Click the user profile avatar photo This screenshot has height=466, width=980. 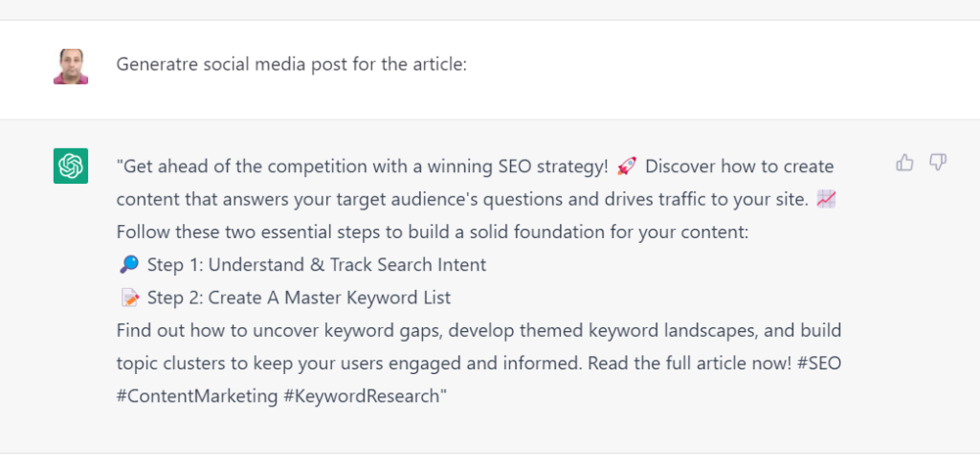click(x=71, y=66)
